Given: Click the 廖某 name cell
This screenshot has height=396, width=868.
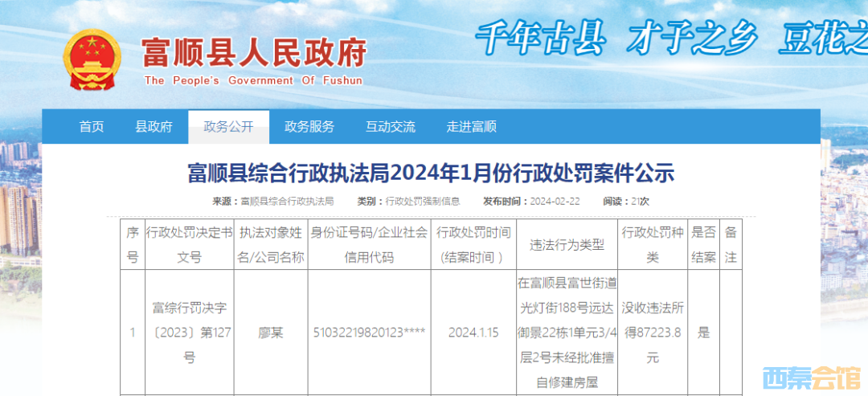Looking at the screenshot, I should (x=269, y=333).
